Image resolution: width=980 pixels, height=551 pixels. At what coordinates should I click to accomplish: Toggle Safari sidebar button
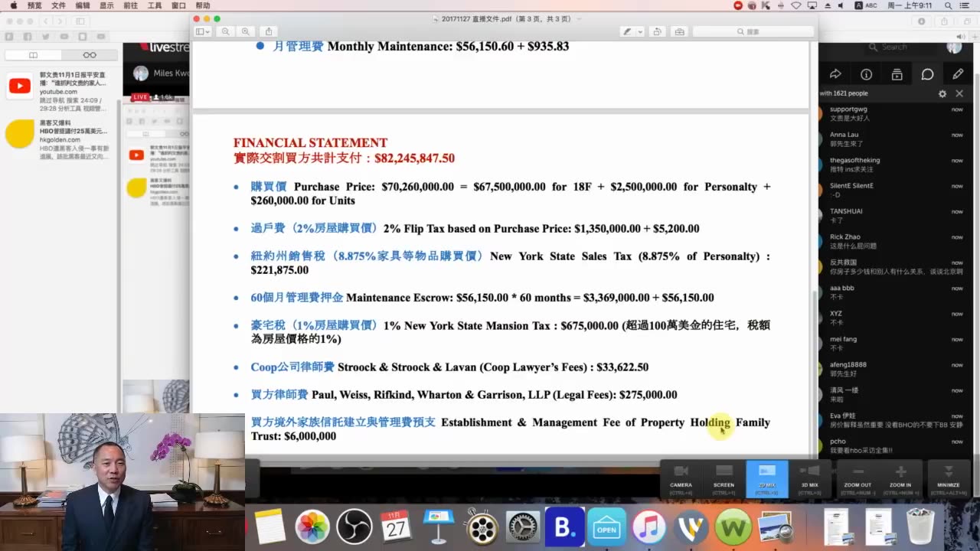point(80,21)
